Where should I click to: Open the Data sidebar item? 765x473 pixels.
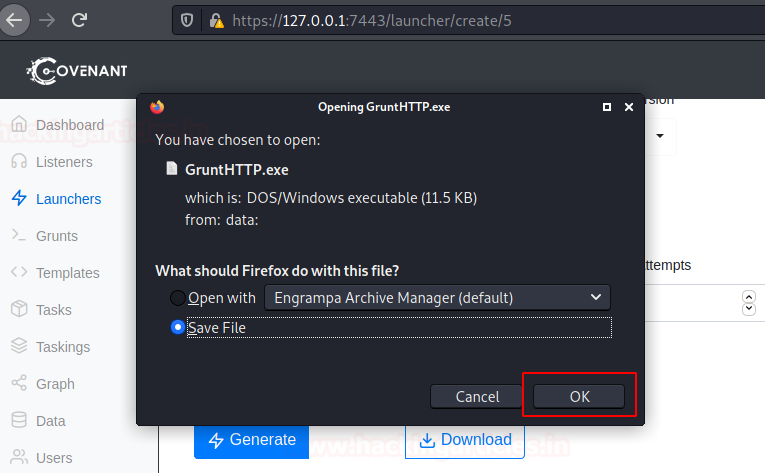[38, 421]
